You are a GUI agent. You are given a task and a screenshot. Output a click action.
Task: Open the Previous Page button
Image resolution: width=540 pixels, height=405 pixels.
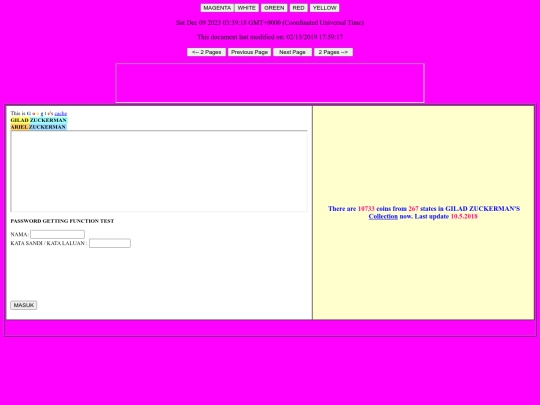pos(249,52)
